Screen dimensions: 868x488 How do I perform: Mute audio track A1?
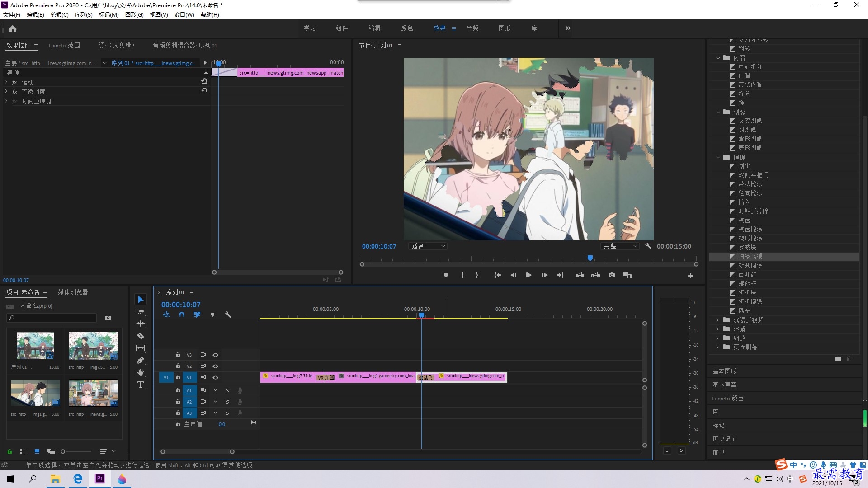pos(215,390)
